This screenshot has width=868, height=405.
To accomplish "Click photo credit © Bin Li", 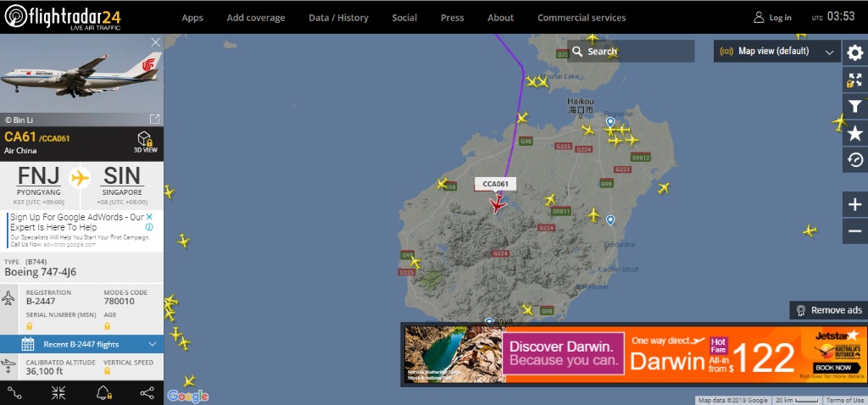I will point(20,119).
